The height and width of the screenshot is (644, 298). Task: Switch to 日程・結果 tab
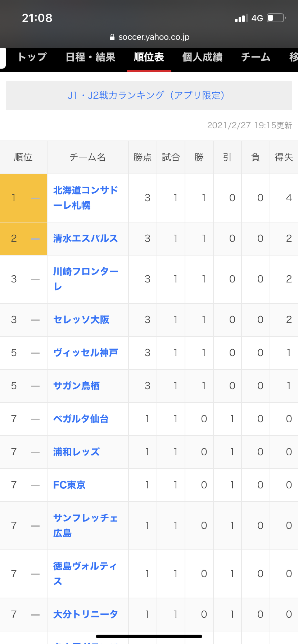(x=90, y=57)
